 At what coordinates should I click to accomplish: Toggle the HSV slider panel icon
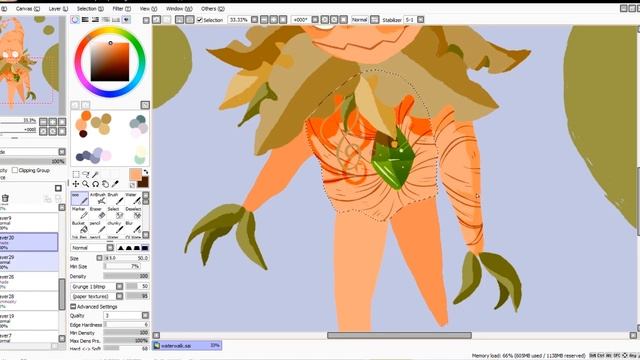96,20
